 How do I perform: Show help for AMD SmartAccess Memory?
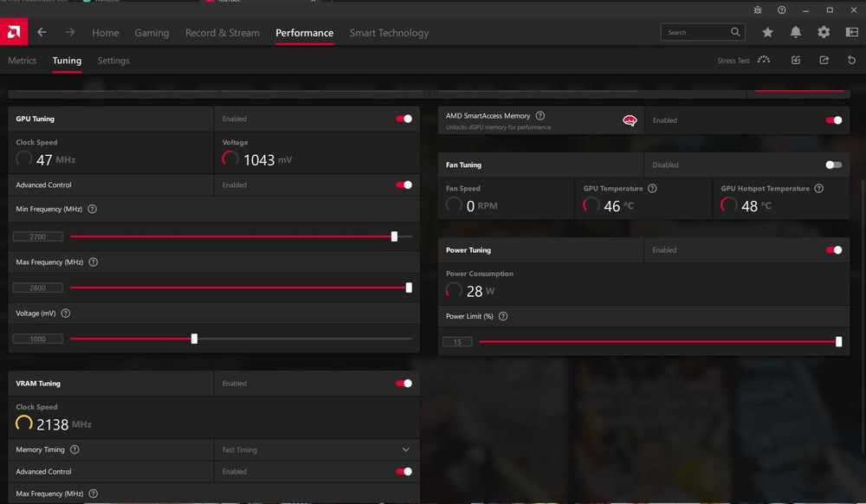click(x=540, y=116)
